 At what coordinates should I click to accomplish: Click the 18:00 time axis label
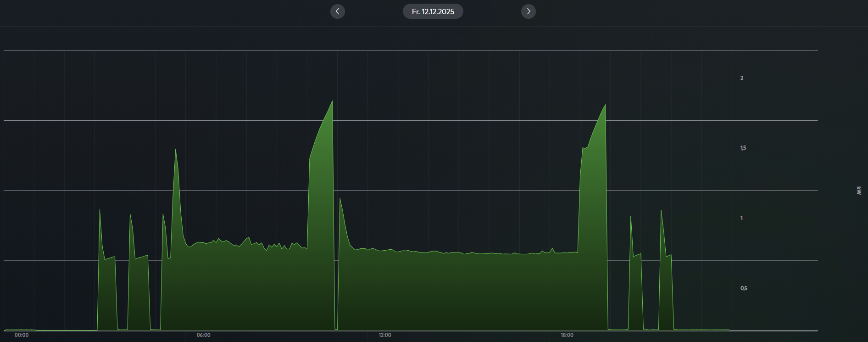coord(567,335)
